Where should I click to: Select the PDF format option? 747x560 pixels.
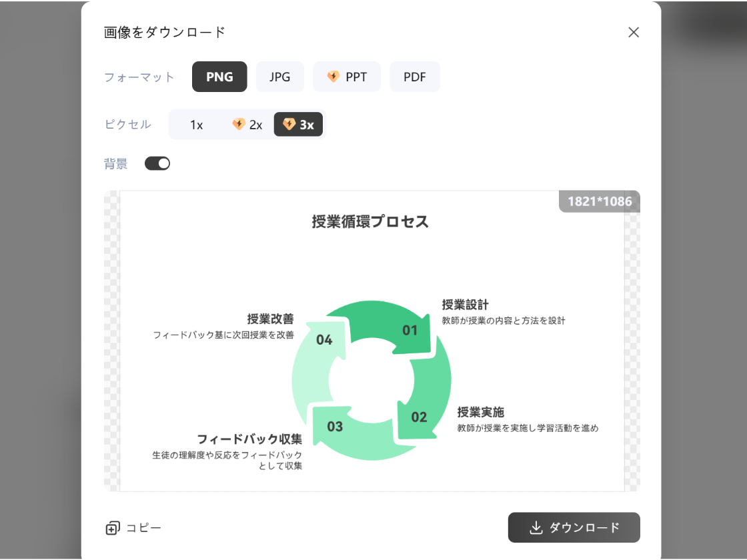(x=415, y=77)
